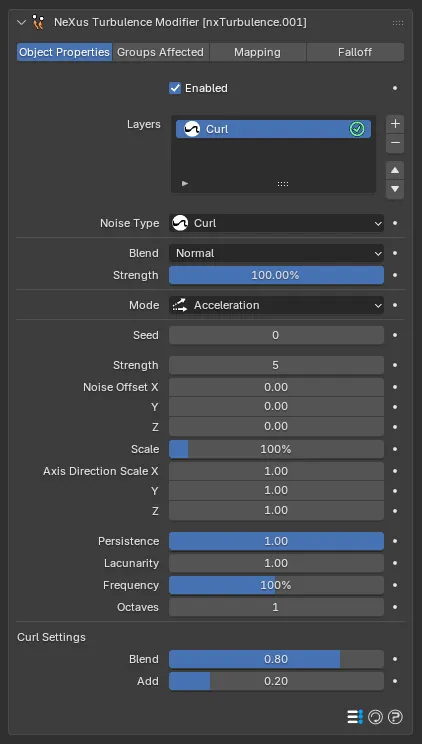Click the layer Strength 100.00% slider
422x744 pixels.
coord(276,275)
